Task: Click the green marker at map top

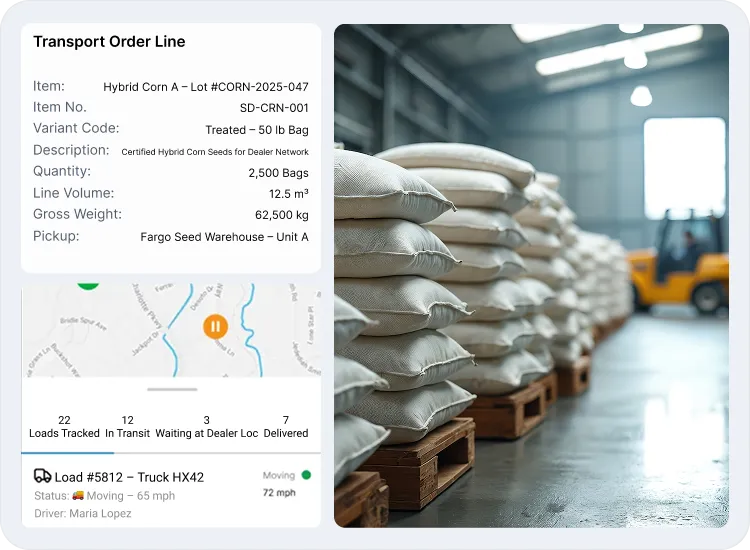Action: pos(88,286)
